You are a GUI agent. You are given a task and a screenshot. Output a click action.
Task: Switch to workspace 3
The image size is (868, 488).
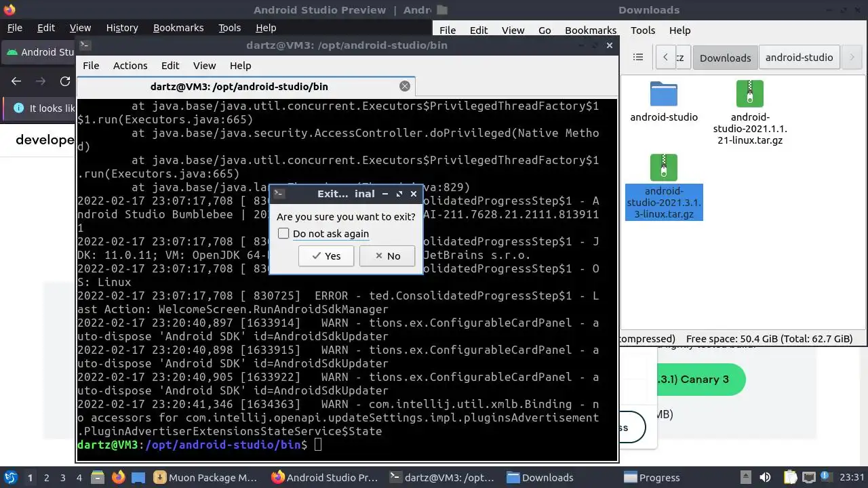(x=62, y=477)
